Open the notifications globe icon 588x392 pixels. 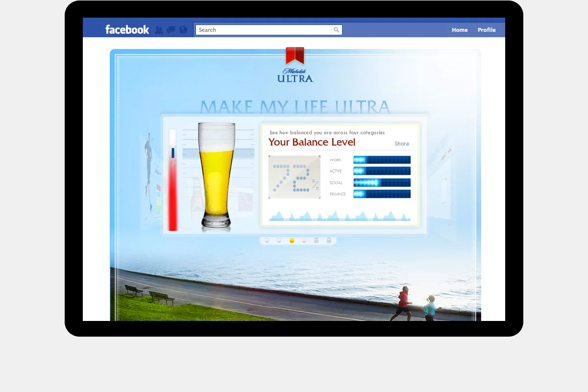183,30
